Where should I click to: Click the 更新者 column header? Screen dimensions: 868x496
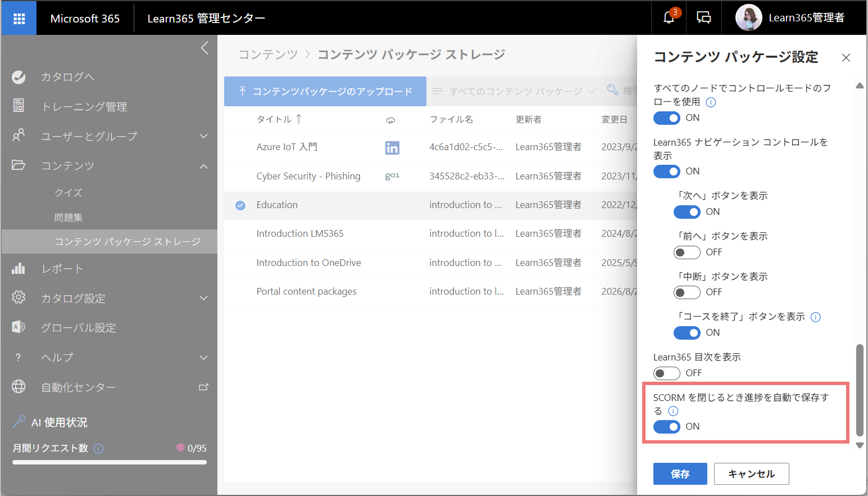click(528, 119)
